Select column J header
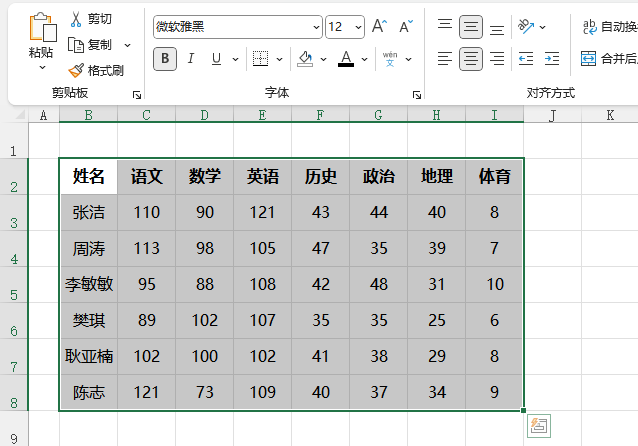Viewport: 638px width, 446px height. (553, 115)
